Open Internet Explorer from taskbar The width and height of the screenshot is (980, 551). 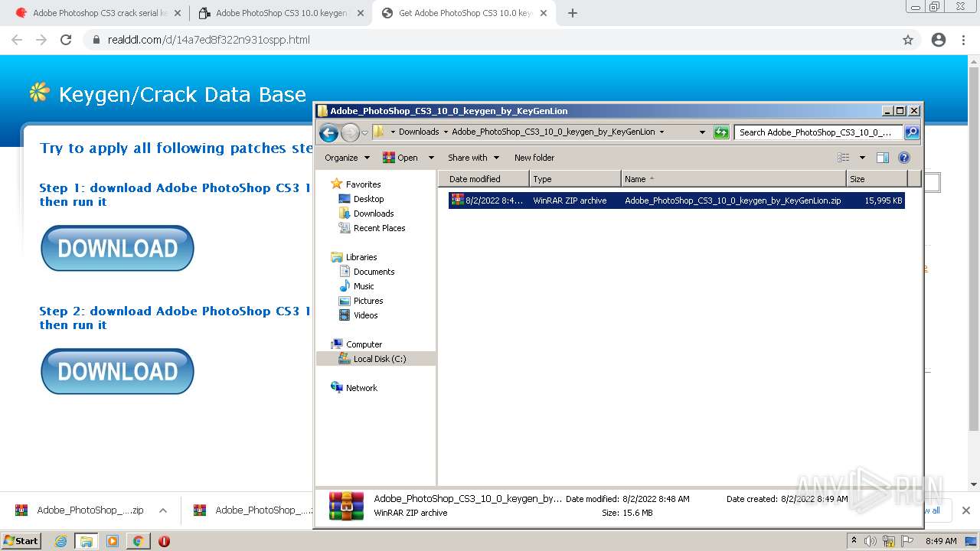[61, 541]
